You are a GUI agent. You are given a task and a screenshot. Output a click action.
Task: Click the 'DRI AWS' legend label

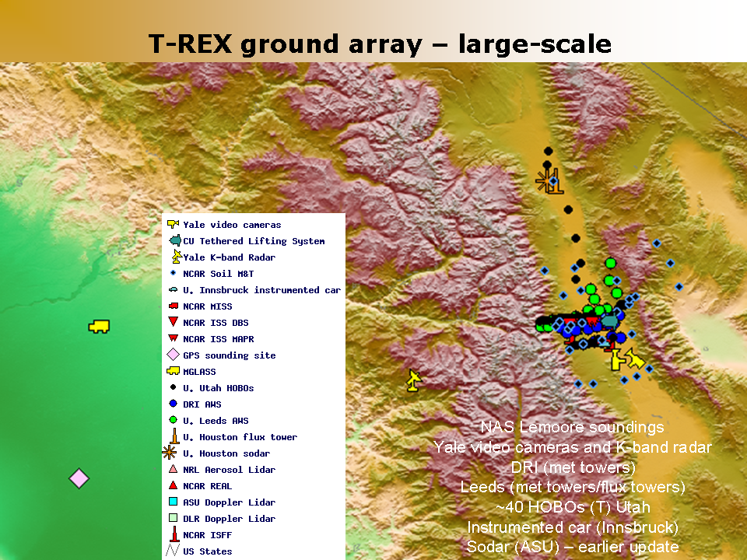[x=202, y=404]
